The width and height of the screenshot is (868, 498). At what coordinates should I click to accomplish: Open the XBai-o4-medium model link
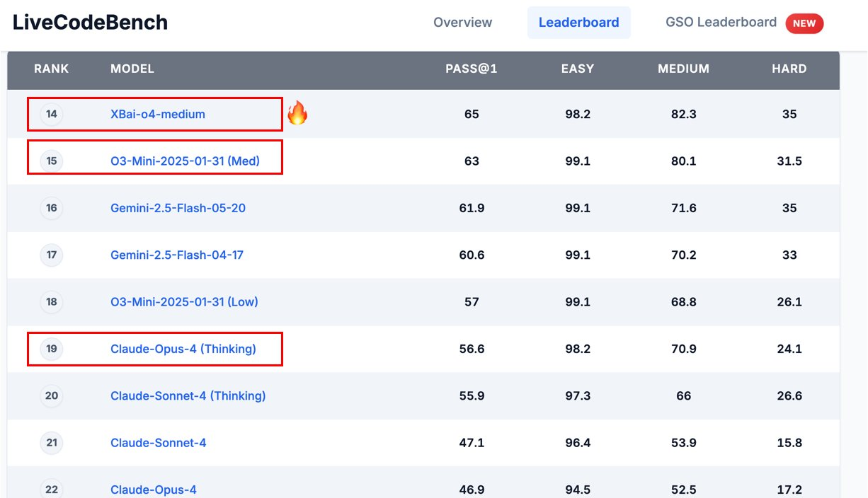(158, 114)
